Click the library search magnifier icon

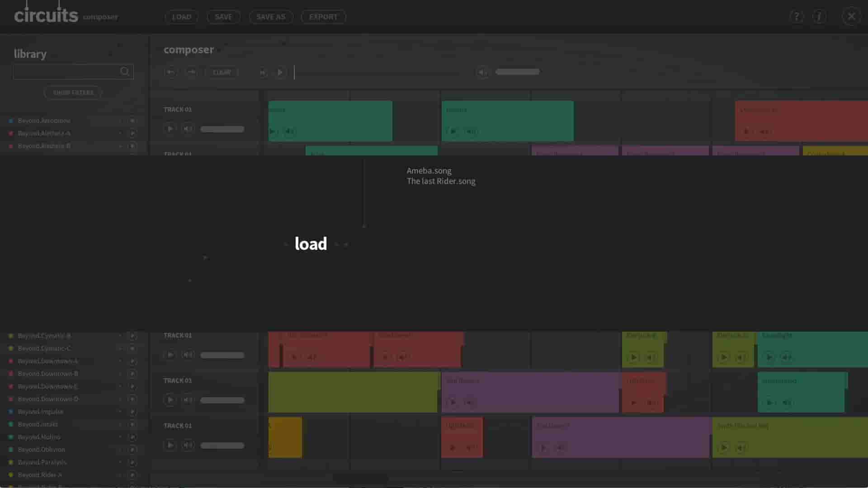124,71
